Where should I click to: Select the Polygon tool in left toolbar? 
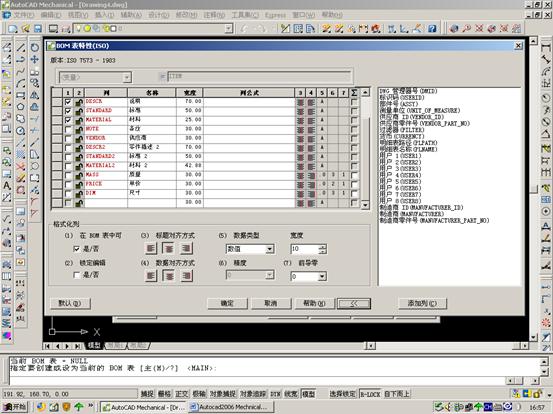(21, 107)
